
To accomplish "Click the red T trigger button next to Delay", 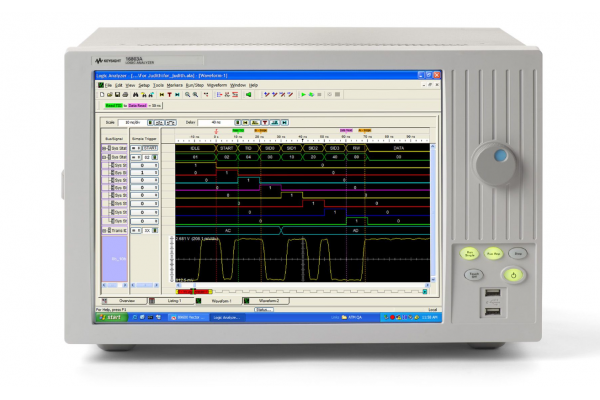I will 265,122.
